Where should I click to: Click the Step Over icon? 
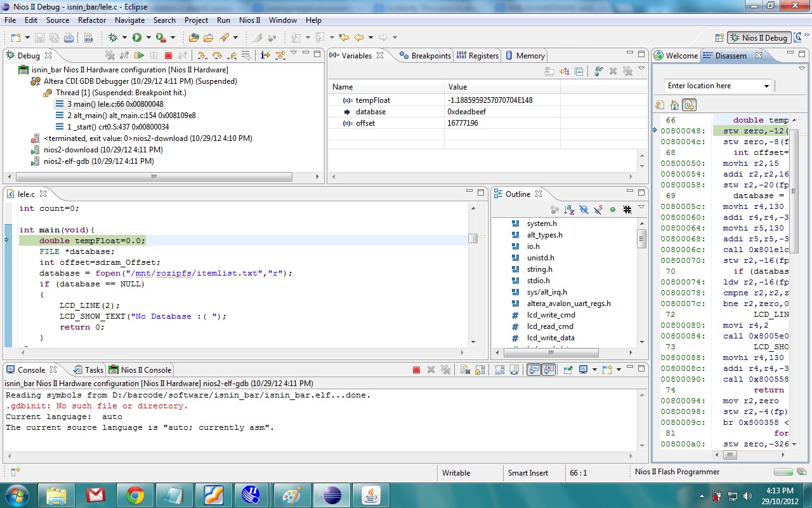pyautogui.click(x=217, y=56)
